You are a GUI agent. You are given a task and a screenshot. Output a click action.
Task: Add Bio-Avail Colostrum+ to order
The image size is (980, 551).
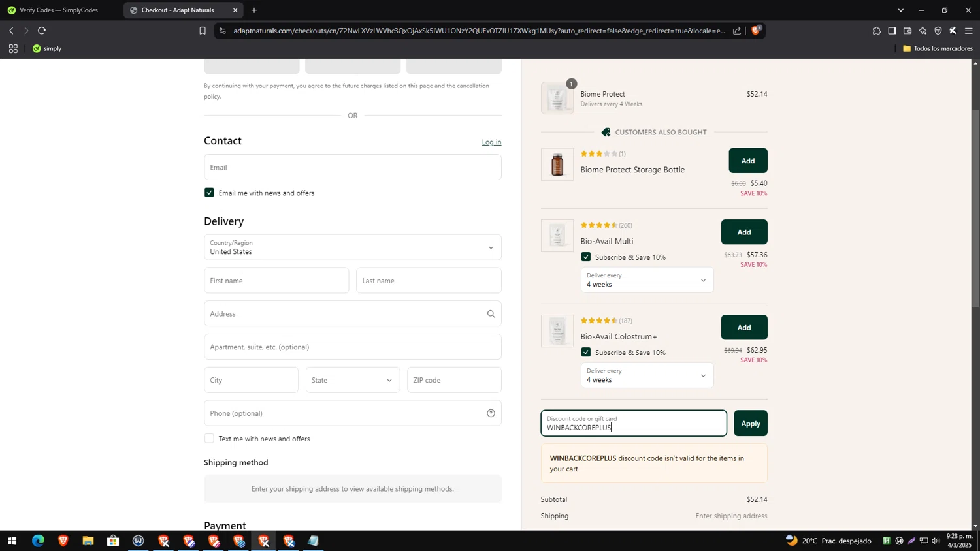click(744, 328)
